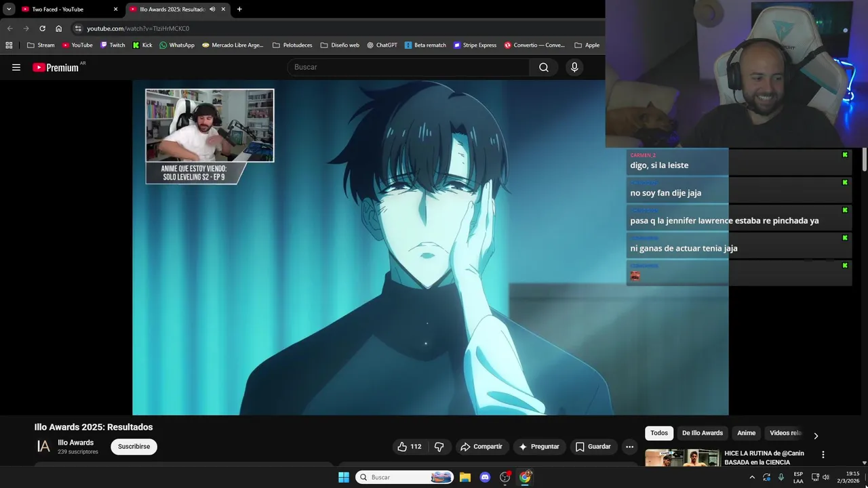Open options for HICE LA RUTINA video
868x488 pixels.
pyautogui.click(x=823, y=455)
